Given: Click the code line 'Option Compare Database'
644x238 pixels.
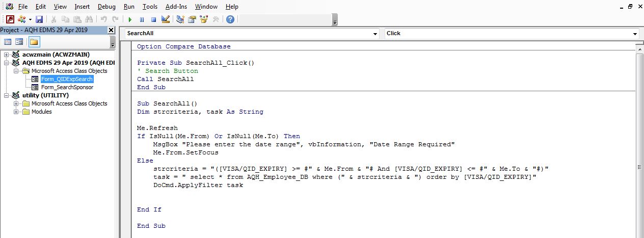Looking at the screenshot, I should (184, 46).
